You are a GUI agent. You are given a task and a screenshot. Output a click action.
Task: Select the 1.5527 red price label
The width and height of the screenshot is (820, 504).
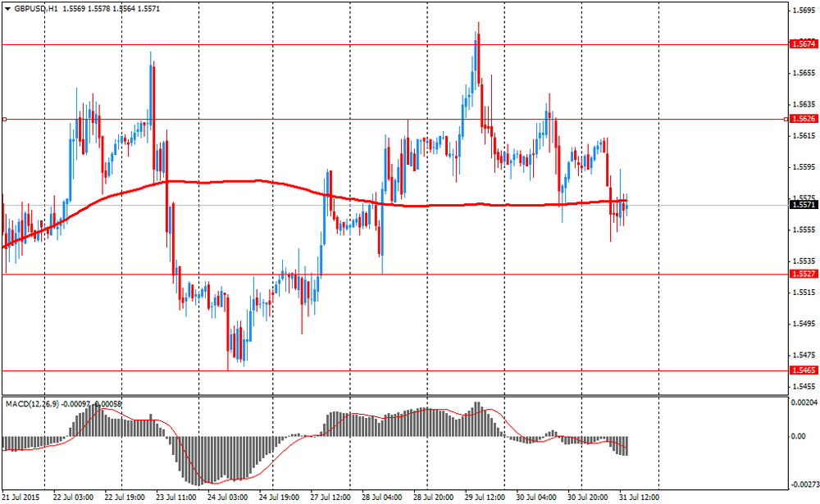click(804, 274)
